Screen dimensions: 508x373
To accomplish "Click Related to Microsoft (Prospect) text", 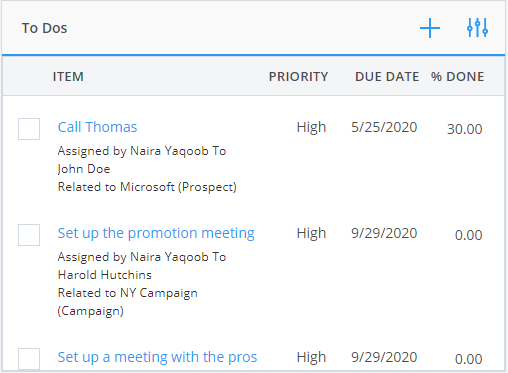I will tap(147, 187).
